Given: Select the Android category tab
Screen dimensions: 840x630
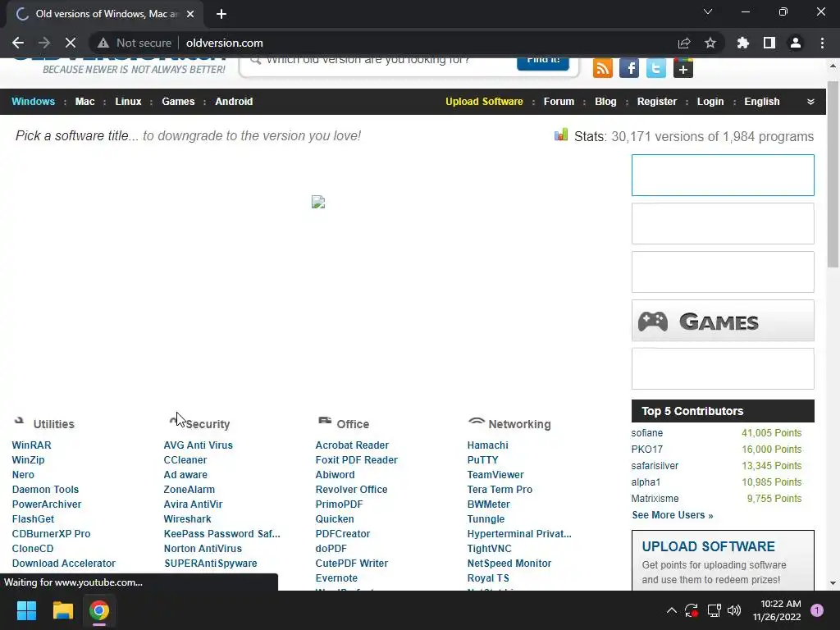Looking at the screenshot, I should (234, 101).
